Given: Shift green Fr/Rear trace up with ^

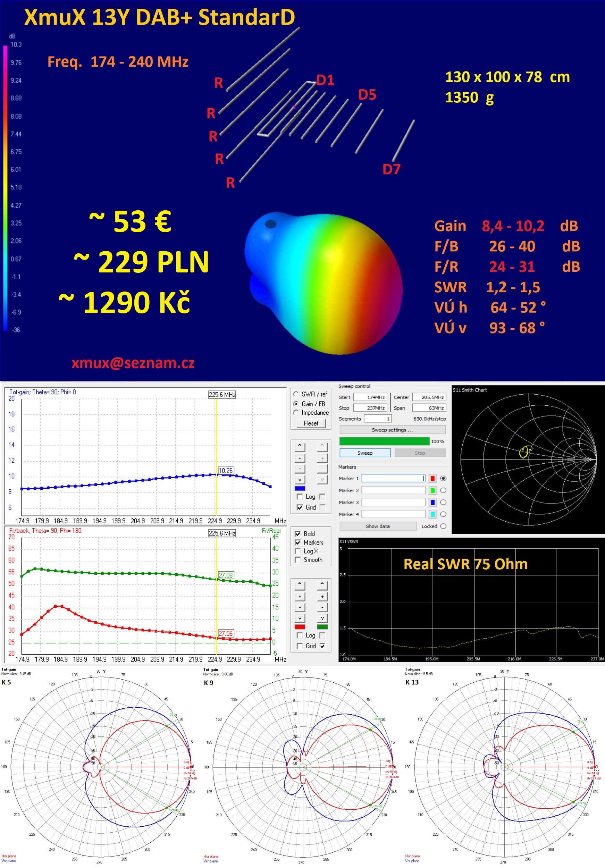Looking at the screenshot, I should pyautogui.click(x=322, y=585).
